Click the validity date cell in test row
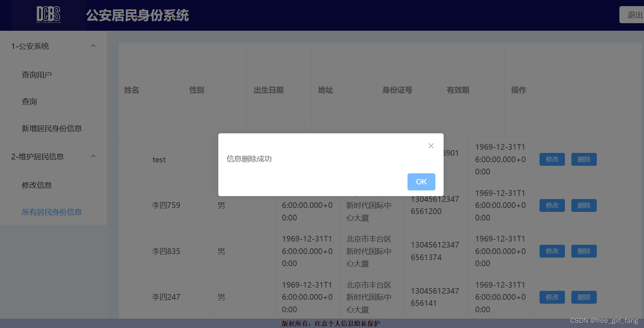Viewport: 644px width, 328px height. (501, 159)
